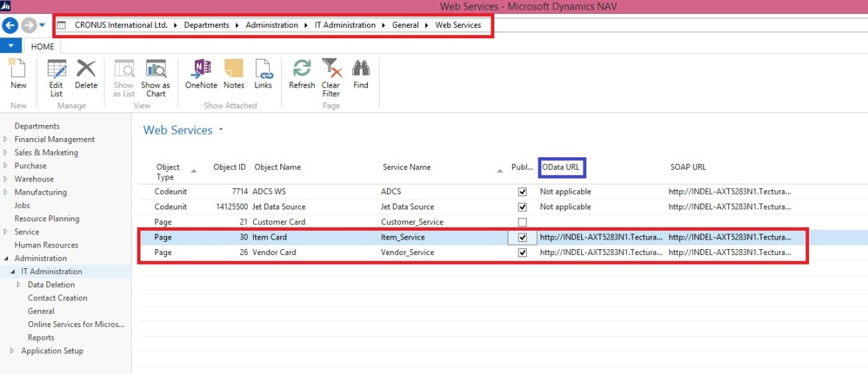Select Departments in navigation pane

37,126
